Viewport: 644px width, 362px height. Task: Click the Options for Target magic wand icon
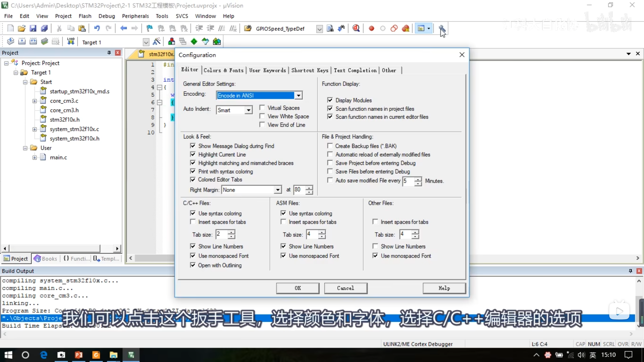click(x=156, y=42)
